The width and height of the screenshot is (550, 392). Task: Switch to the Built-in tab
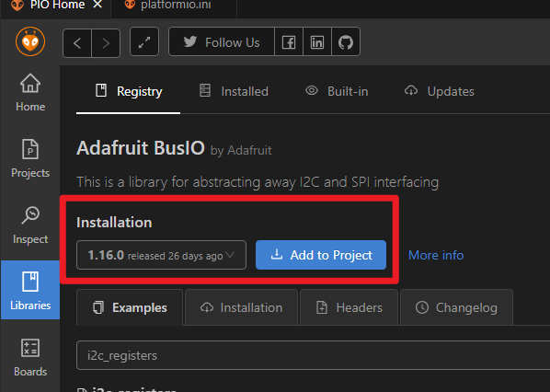[x=337, y=91]
